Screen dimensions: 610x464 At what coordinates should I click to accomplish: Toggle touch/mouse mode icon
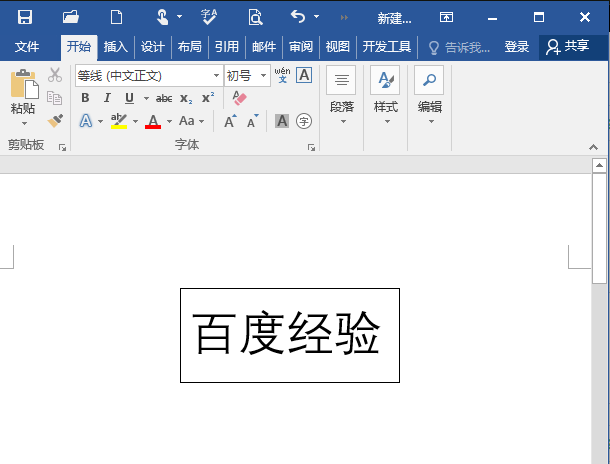163,17
